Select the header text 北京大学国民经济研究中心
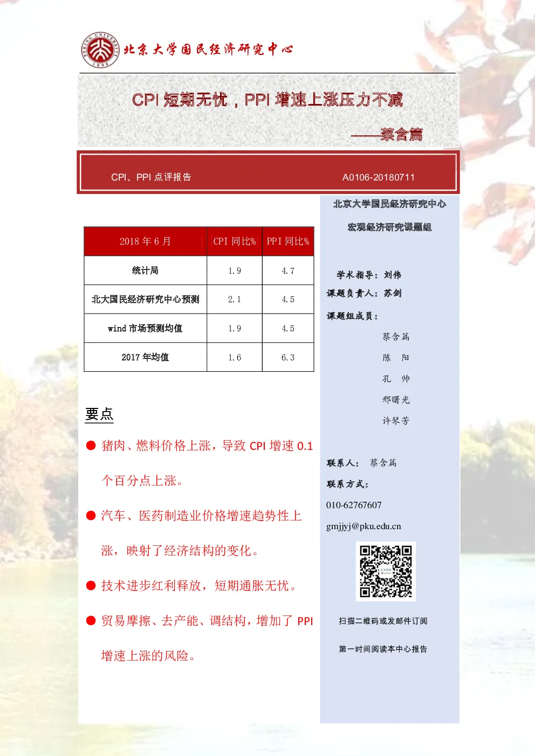The width and height of the screenshot is (535, 756). (x=208, y=49)
